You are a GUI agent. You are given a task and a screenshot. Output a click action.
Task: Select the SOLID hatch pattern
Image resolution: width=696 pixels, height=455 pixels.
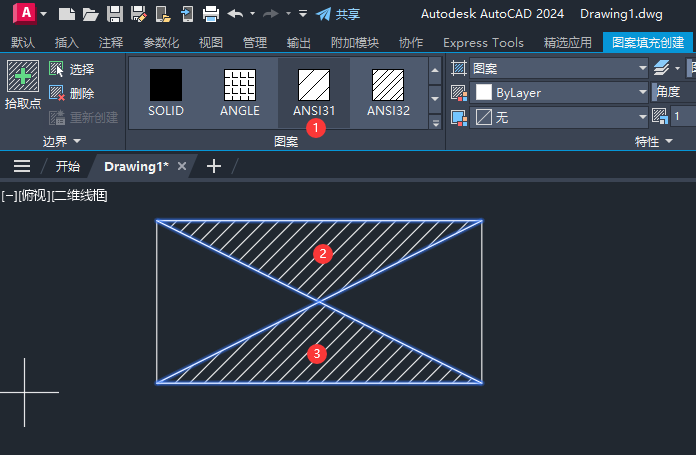click(x=165, y=92)
